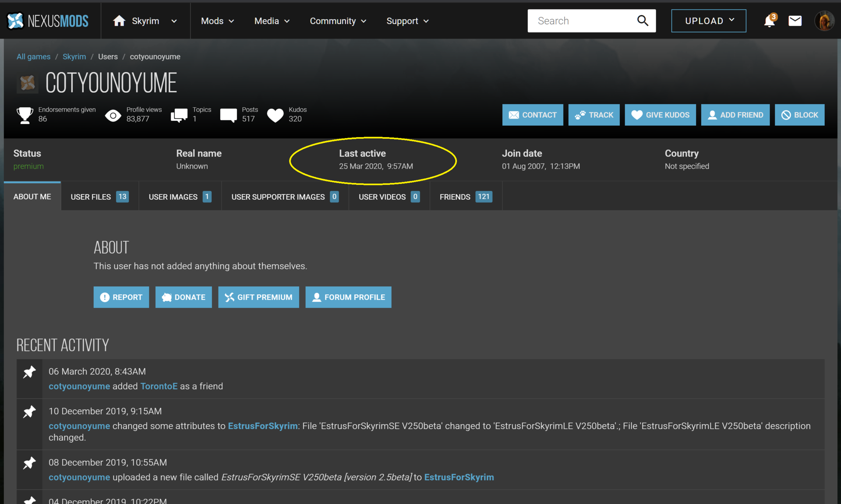Click the pin icon for 06 March 2020 activity

(29, 372)
